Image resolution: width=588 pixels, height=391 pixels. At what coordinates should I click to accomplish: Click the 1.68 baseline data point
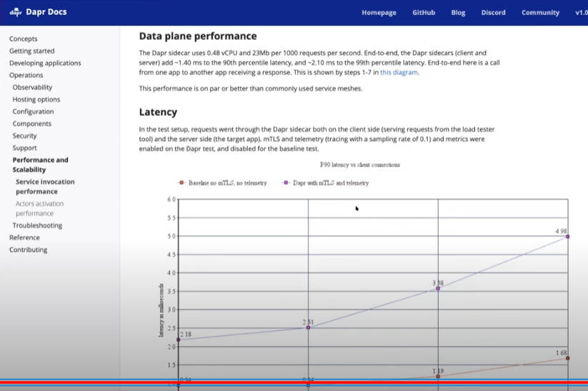click(x=567, y=358)
